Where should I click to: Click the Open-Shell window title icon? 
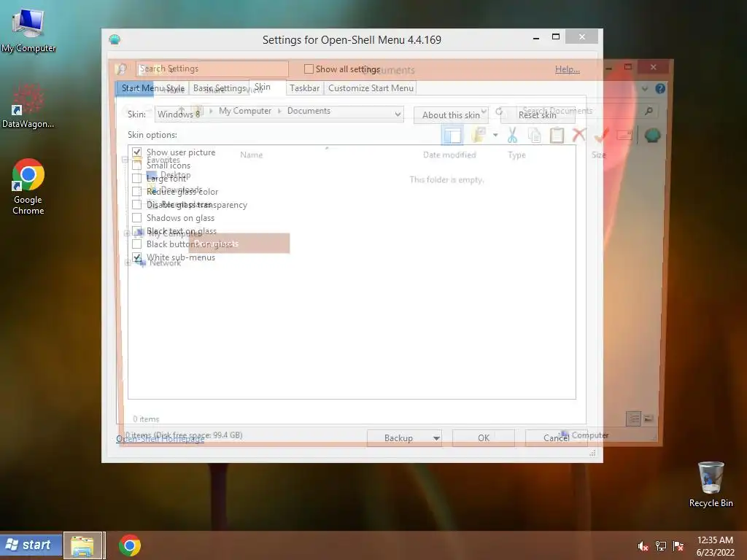coord(115,39)
